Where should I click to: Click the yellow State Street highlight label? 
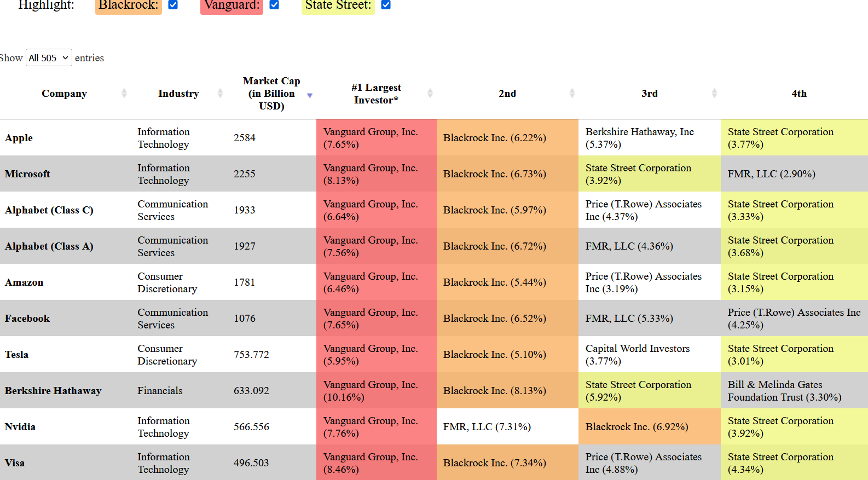338,5
